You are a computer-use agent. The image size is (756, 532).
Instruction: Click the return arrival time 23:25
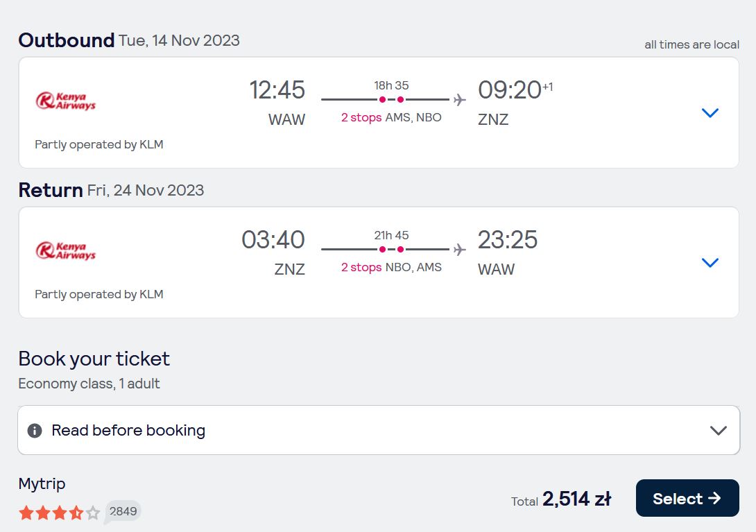pyautogui.click(x=507, y=240)
